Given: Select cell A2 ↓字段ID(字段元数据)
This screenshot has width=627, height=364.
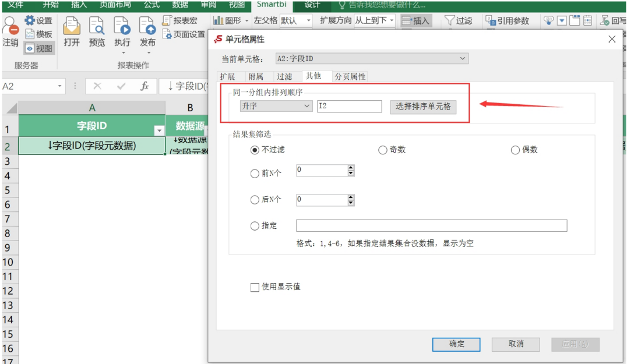Looking at the screenshot, I should point(92,146).
